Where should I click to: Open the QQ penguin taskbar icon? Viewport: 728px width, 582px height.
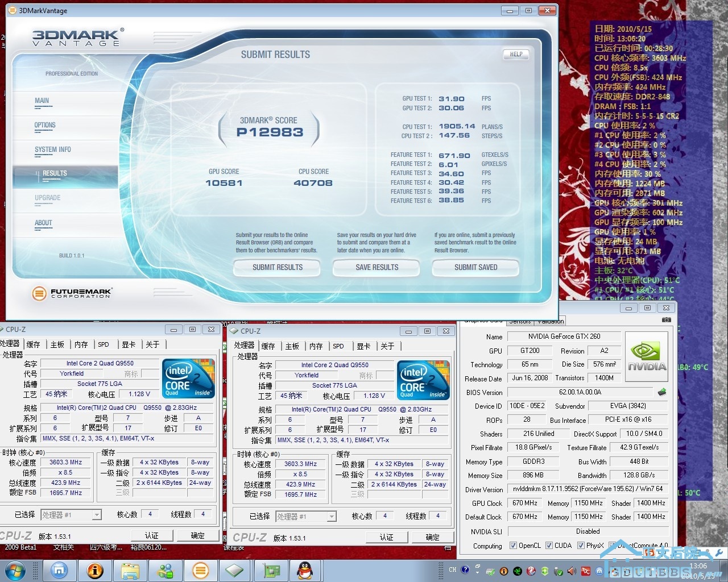305,570
